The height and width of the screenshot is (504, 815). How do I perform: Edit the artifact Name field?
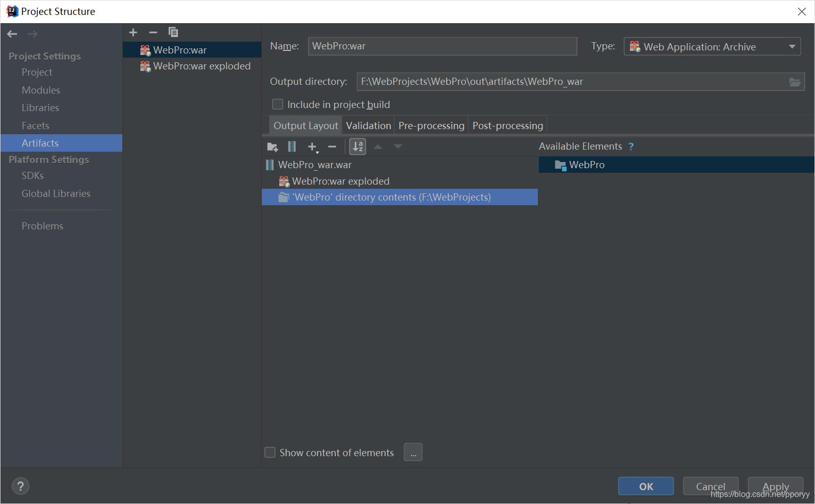tap(443, 46)
